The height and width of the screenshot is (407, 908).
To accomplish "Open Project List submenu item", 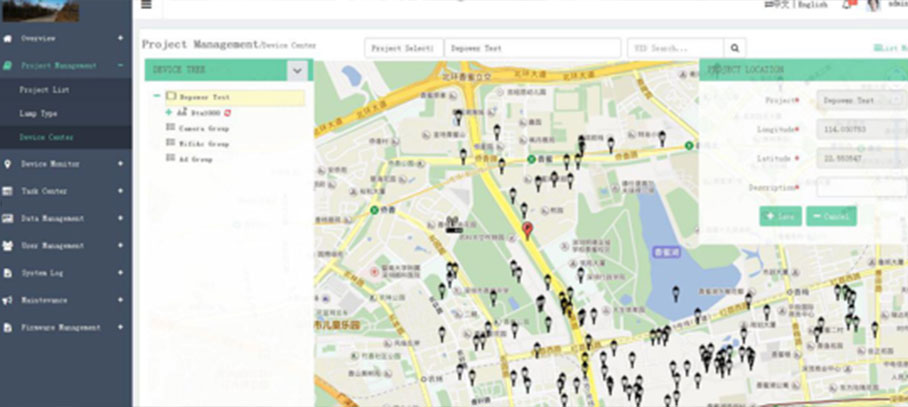I will [45, 90].
